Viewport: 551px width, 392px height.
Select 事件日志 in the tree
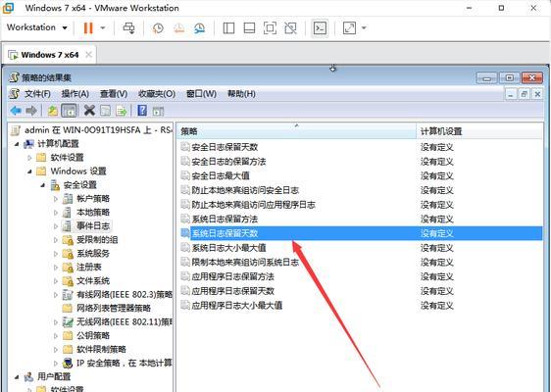point(93,225)
